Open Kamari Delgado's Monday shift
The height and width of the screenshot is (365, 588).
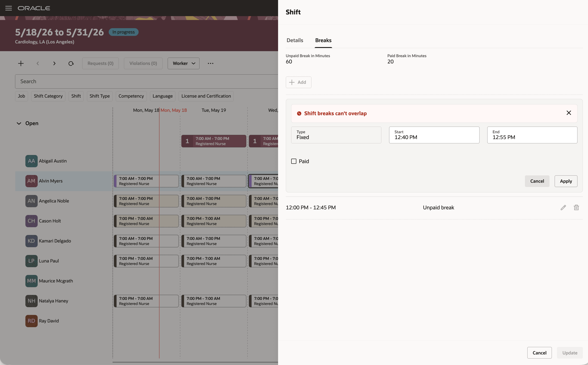(146, 241)
